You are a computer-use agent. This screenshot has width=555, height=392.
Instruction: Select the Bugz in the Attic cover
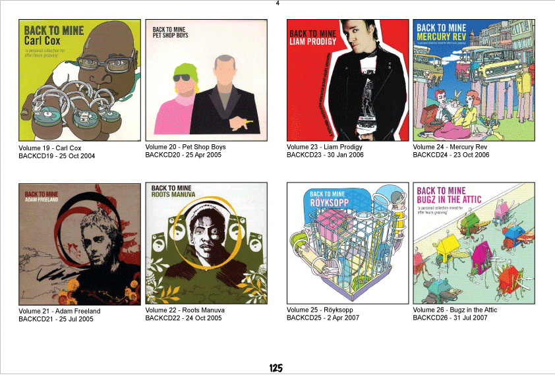point(474,243)
